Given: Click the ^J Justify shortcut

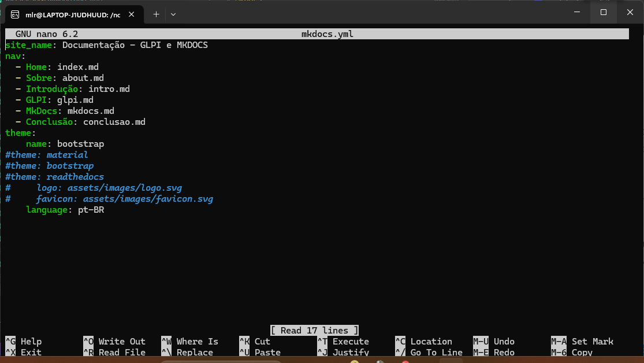Looking at the screenshot, I should tap(343, 353).
